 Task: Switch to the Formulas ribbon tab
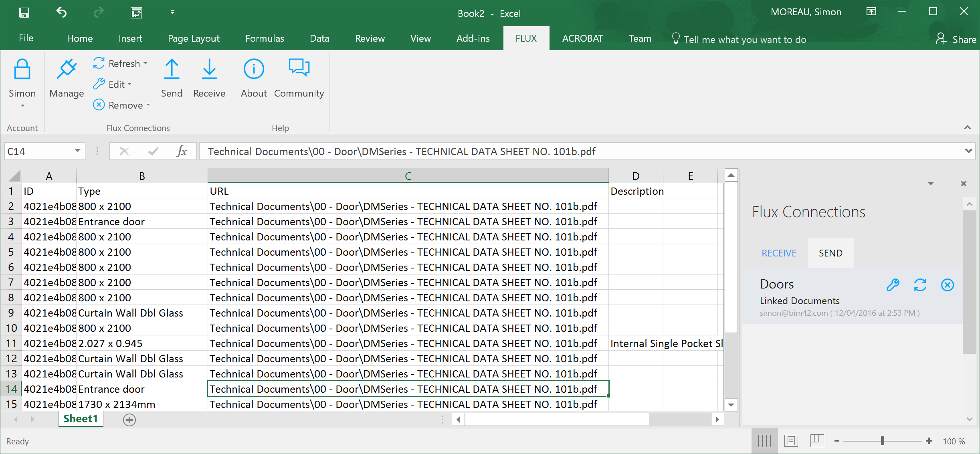tap(265, 38)
